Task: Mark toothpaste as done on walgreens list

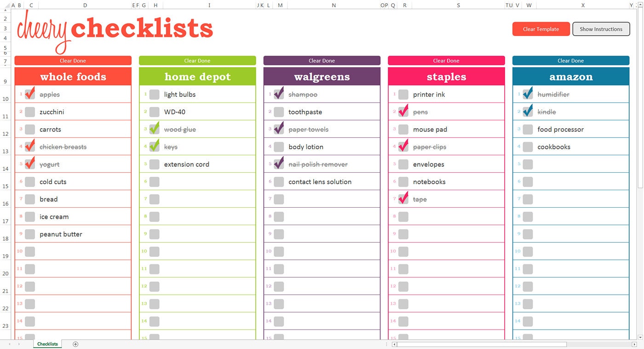Action: point(278,111)
